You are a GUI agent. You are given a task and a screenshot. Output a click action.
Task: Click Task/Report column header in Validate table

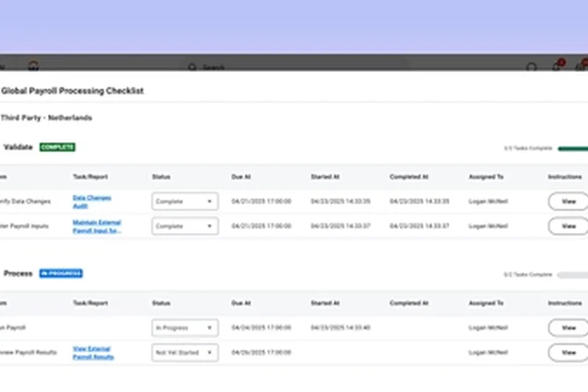click(x=90, y=177)
